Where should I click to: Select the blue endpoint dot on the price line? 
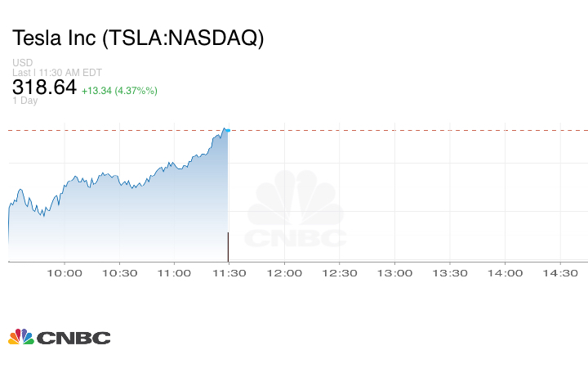tap(228, 130)
